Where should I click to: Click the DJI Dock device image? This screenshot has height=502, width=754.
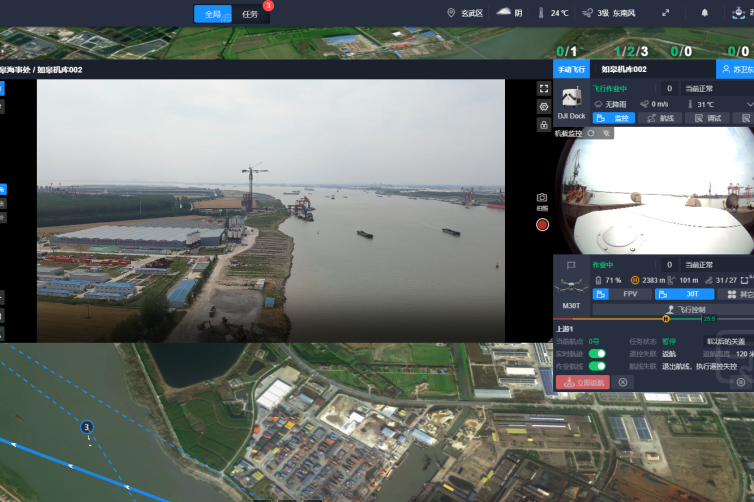click(571, 98)
